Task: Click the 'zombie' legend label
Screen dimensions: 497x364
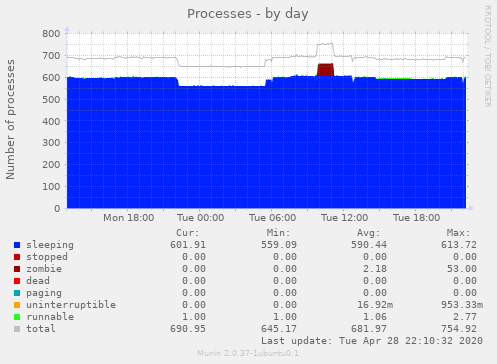Action: pyautogui.click(x=44, y=269)
